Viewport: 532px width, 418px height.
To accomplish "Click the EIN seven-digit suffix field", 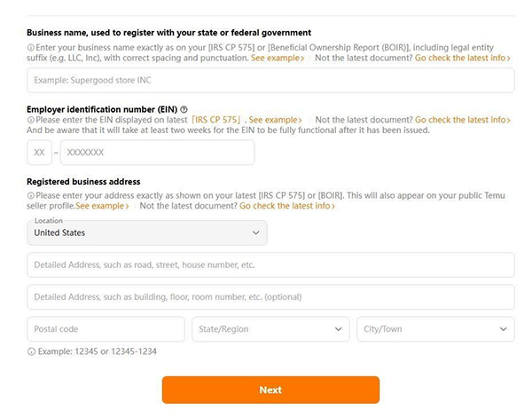I will (x=157, y=153).
